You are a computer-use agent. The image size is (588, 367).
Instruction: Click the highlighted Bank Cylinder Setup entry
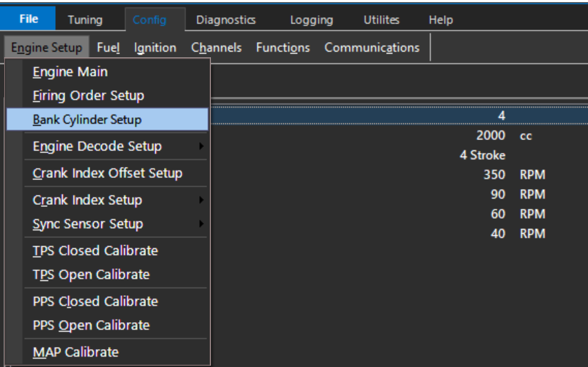87,119
